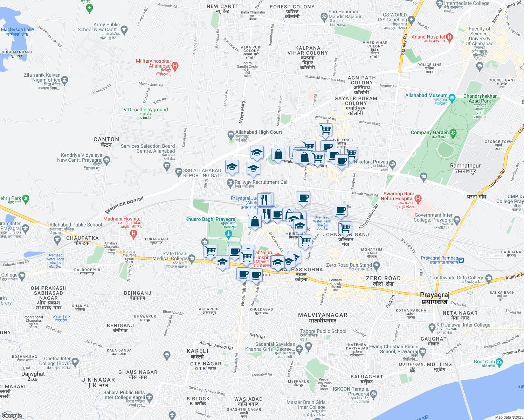Select the Allahabad Museum pin icon

tap(452, 97)
